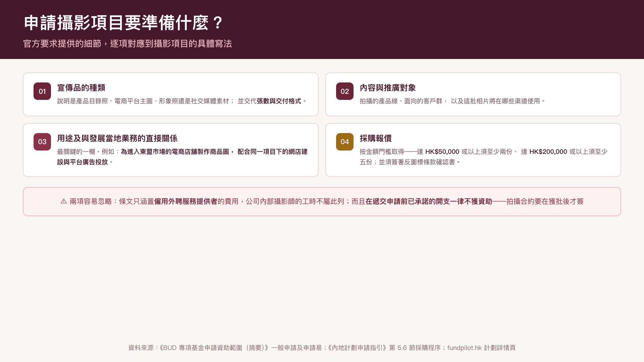Viewport: 644px width, 362px height.
Task: Click the amount HK$50,000
Action: 442,152
